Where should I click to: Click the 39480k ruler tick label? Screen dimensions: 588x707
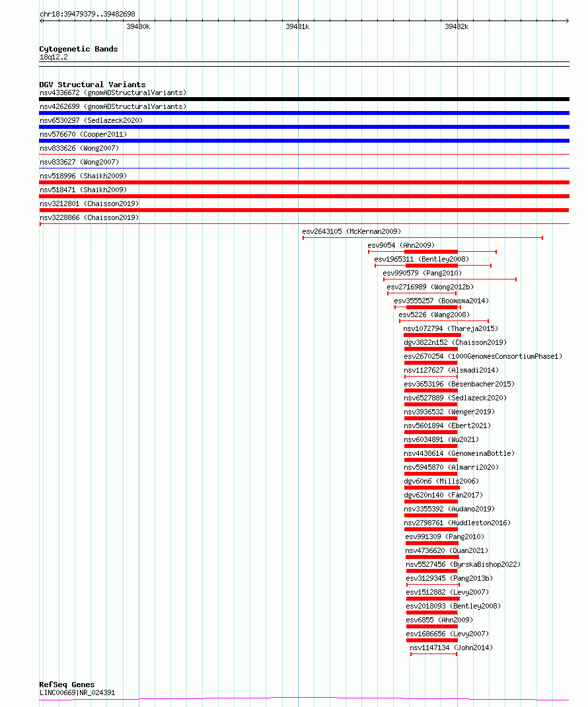[138, 27]
